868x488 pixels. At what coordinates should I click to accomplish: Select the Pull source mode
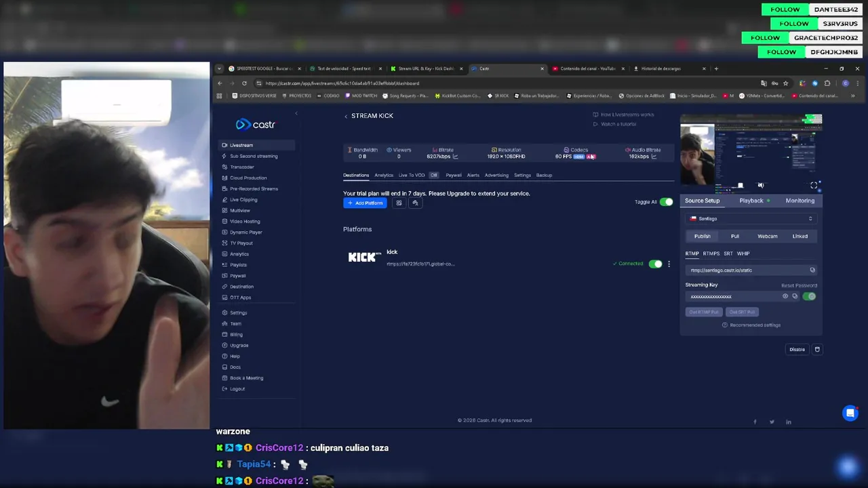735,236
